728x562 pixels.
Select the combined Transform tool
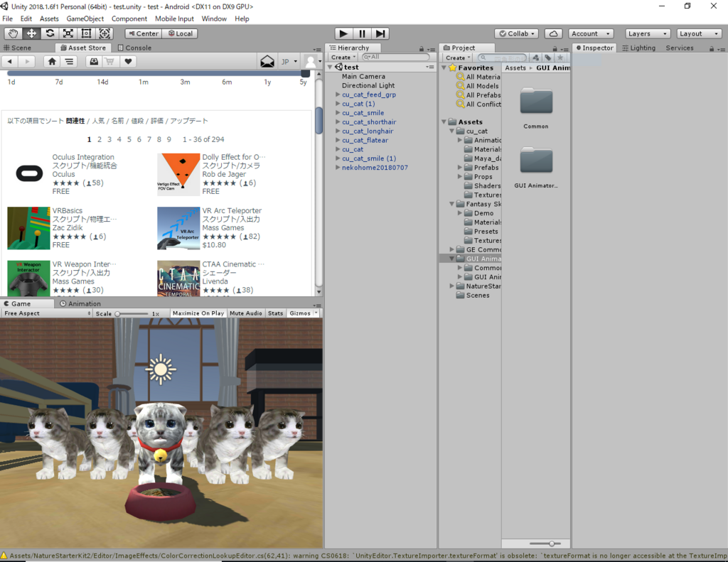(105, 33)
